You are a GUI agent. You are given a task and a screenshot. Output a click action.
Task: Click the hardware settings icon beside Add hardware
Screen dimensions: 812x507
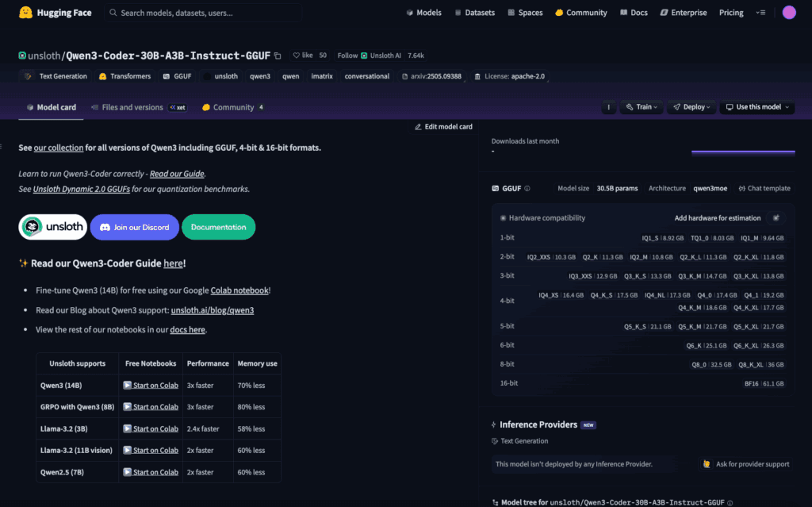tap(776, 218)
